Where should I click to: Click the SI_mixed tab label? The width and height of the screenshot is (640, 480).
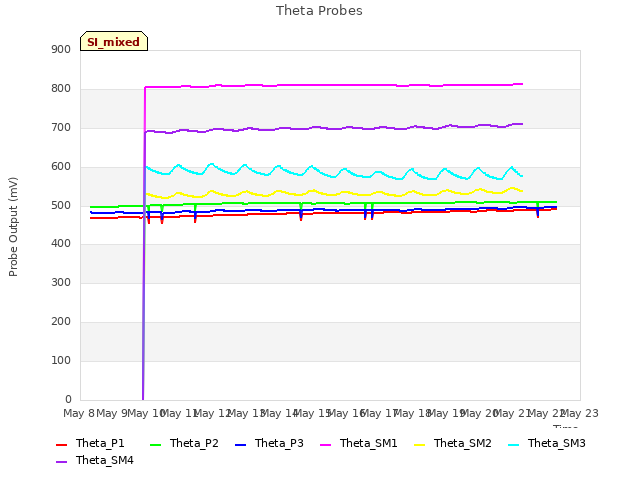pyautogui.click(x=113, y=42)
